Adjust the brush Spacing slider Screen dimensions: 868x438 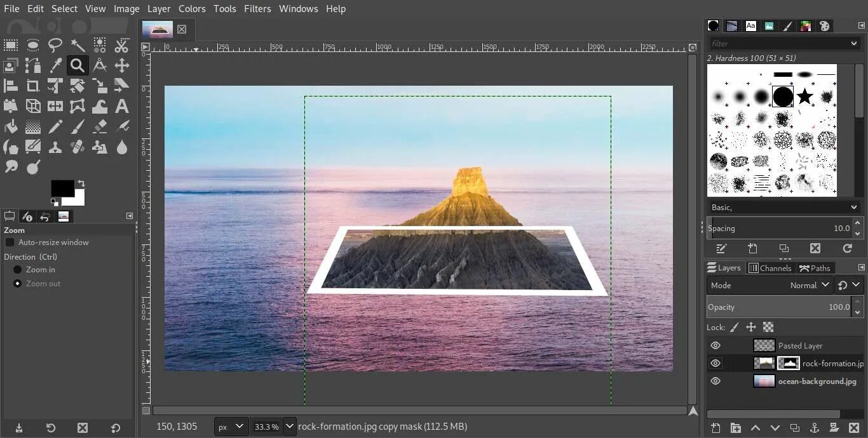click(780, 229)
